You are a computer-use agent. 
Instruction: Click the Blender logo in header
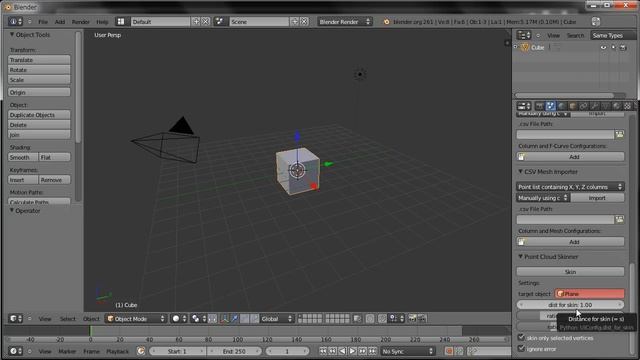[x=387, y=22]
